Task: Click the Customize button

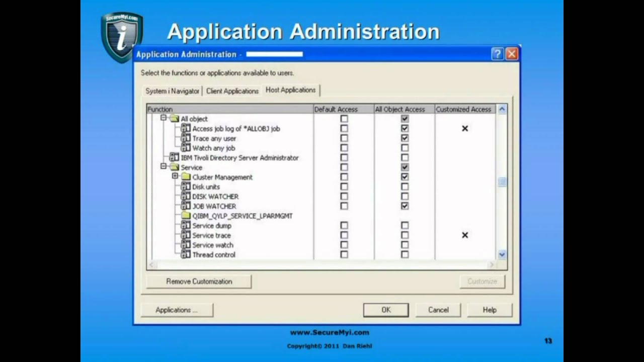Action: (482, 282)
